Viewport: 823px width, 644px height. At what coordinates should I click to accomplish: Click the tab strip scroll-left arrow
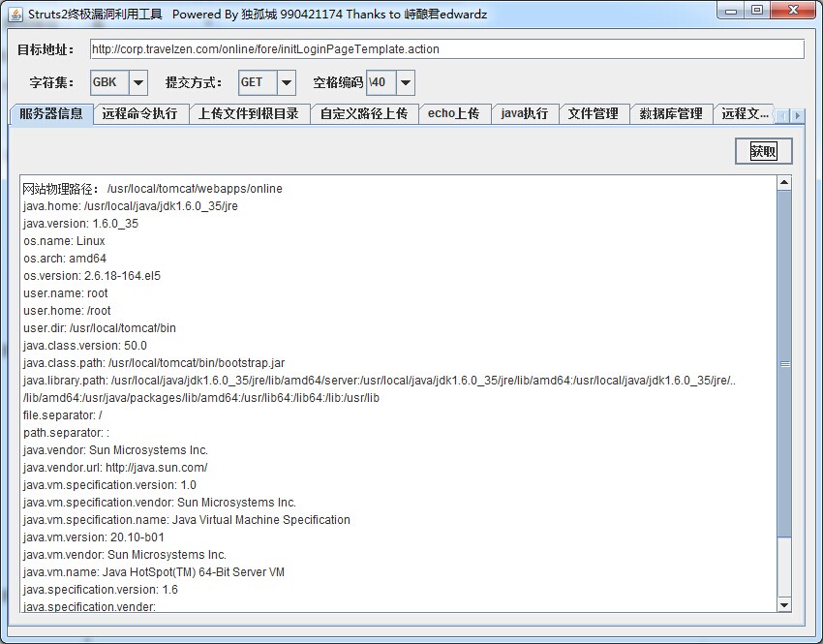click(x=782, y=115)
